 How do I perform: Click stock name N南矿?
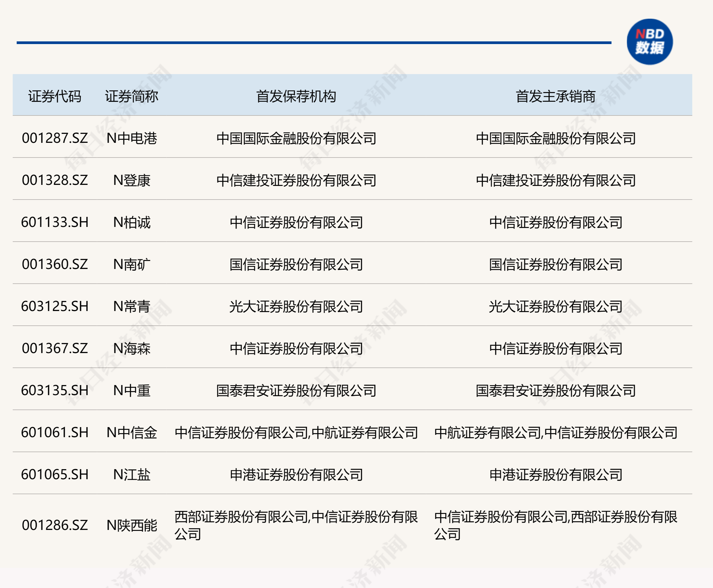tap(132, 264)
